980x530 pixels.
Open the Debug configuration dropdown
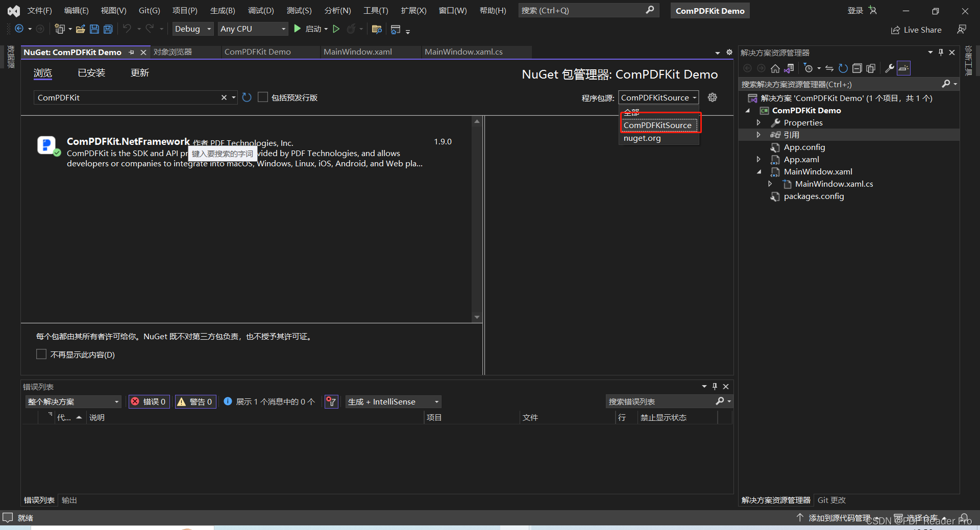click(192, 29)
